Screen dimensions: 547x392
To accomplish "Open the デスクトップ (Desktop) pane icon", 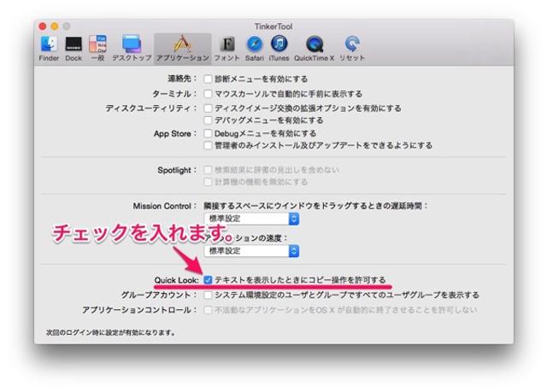I will click(132, 44).
